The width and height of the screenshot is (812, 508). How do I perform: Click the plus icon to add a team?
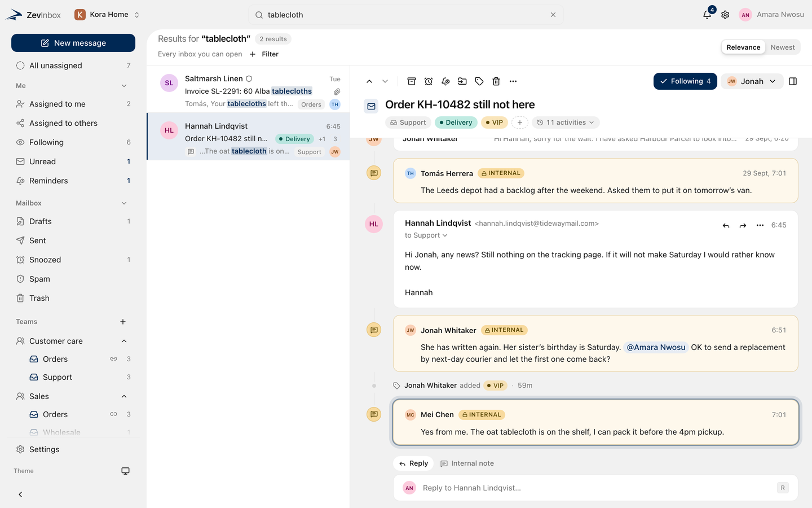(x=123, y=322)
